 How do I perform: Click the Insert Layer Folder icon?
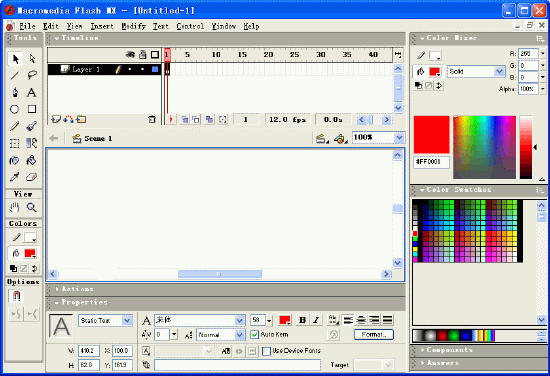pyautogui.click(x=81, y=120)
